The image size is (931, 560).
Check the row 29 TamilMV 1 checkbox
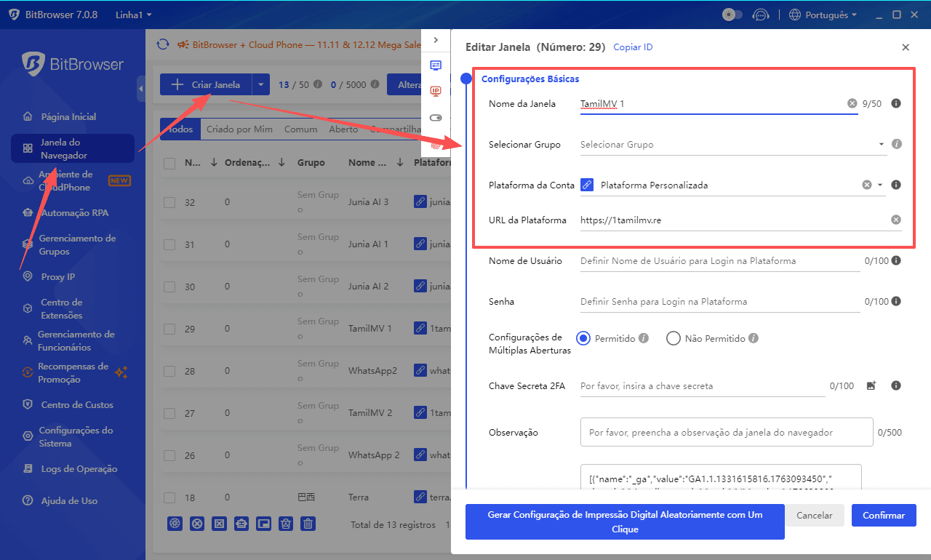169,329
